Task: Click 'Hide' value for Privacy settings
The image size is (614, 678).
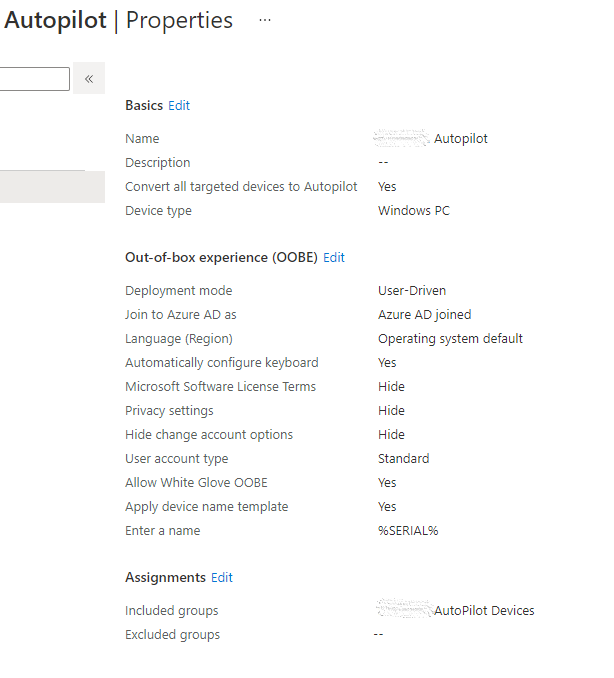Action: point(391,411)
